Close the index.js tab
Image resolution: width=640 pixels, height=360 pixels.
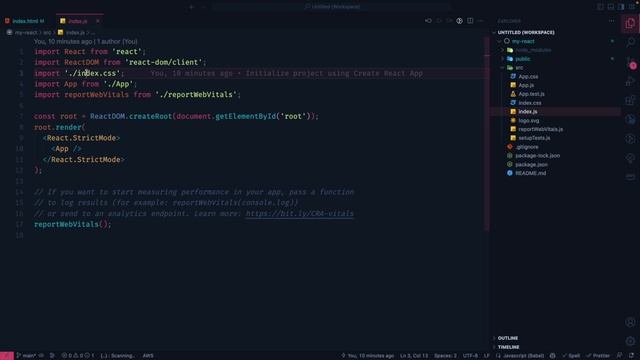pos(98,21)
